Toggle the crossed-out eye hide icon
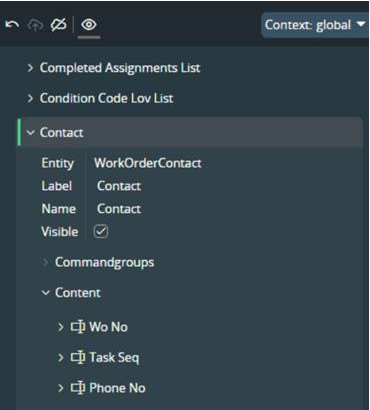Screen dimensions: 370x410 click(59, 25)
